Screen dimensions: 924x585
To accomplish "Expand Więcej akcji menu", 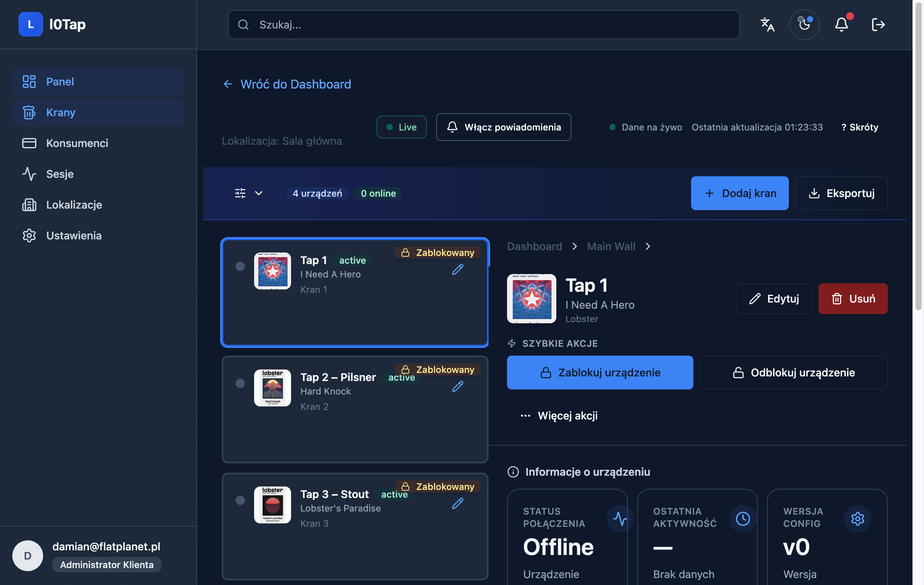I will (x=559, y=416).
